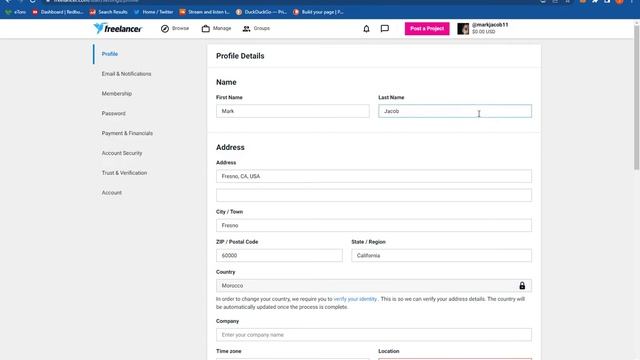640x360 pixels.
Task: Open Payment & Financials settings
Action: pos(127,133)
